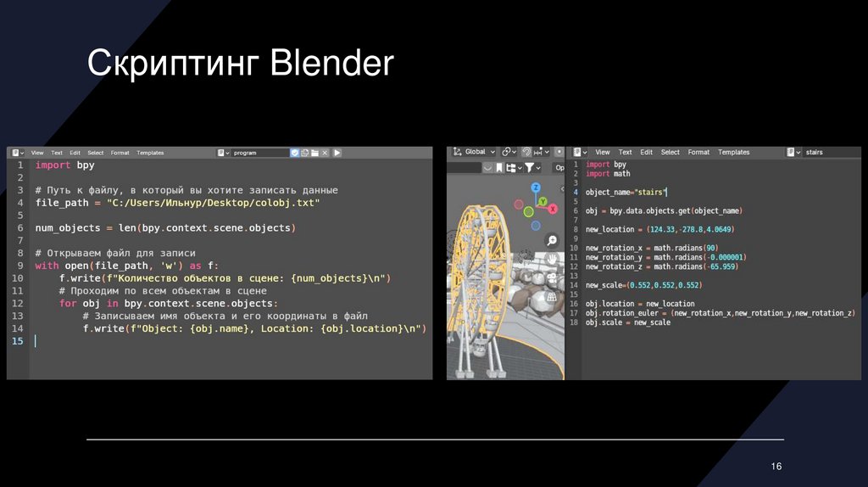The height and width of the screenshot is (487, 868).
Task: Click new_rotation_x = math.radians(90) line
Action: click(x=652, y=248)
